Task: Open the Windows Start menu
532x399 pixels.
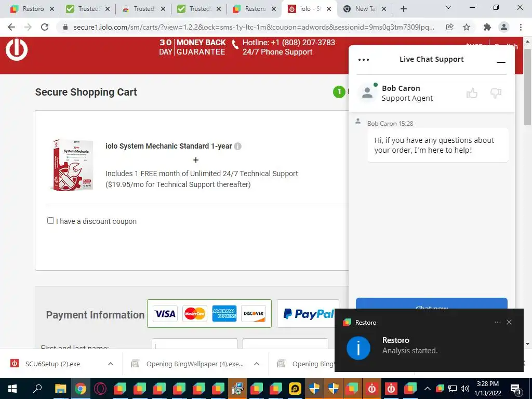Action: 12,389
